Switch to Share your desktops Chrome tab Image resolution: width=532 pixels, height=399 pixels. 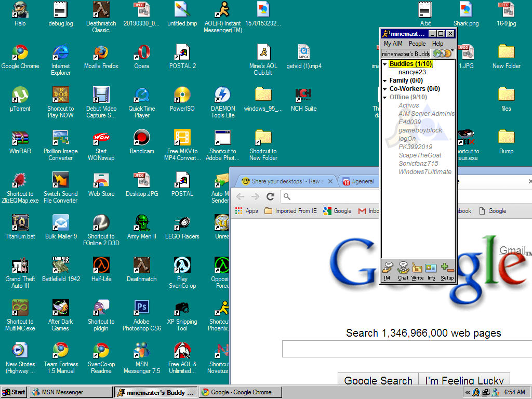[287, 181]
